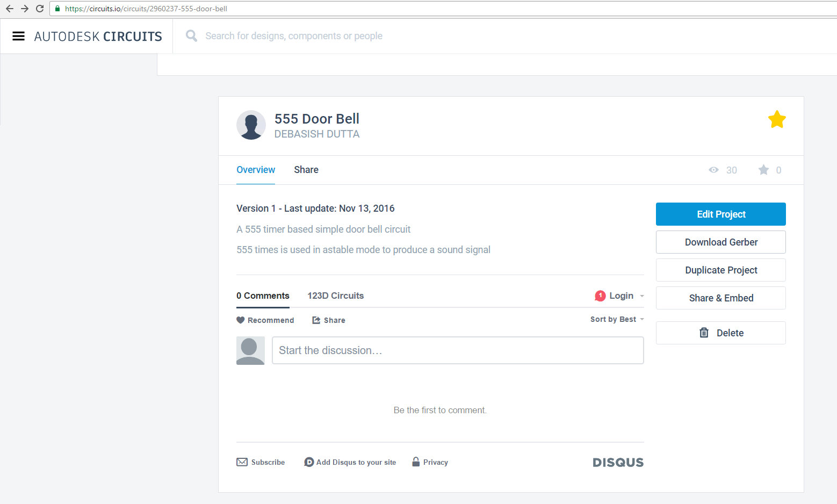Click the '555 times is used in astable mode' text
Viewport: 837px width, 504px height.
point(363,250)
